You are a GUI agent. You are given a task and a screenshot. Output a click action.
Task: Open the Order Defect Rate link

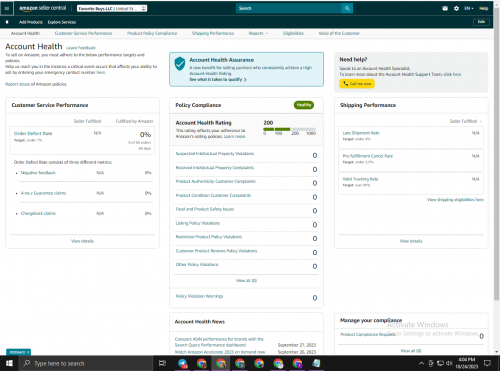point(33,133)
